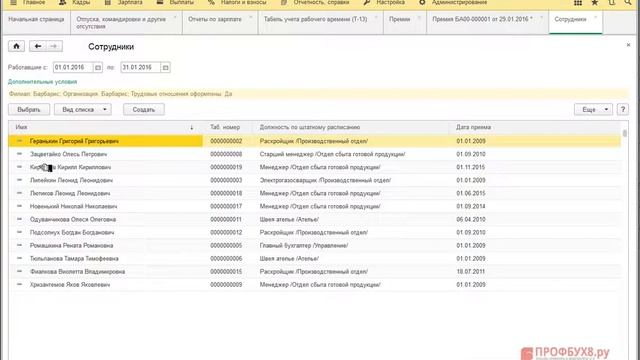Expand the Вид списка dropdown

pos(104,109)
